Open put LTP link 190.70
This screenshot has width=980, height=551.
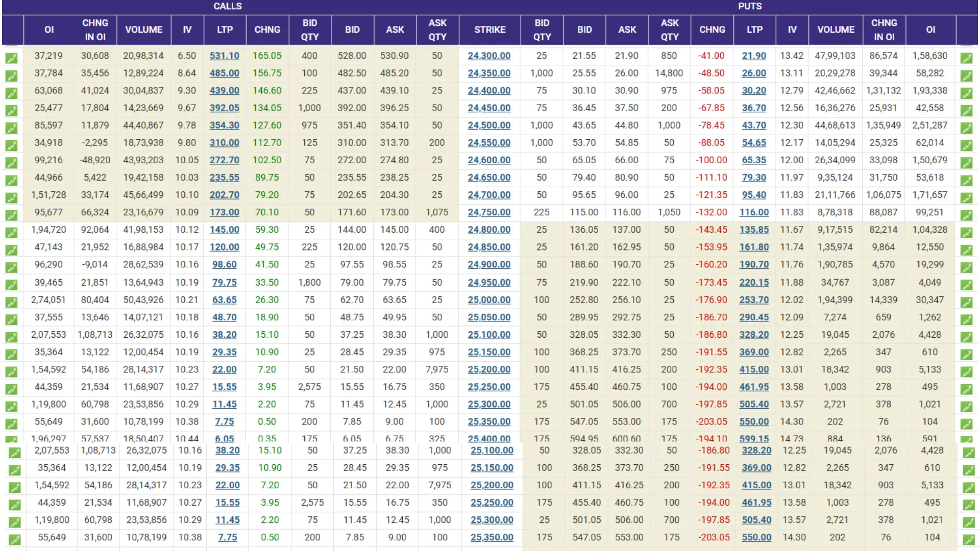point(754,264)
